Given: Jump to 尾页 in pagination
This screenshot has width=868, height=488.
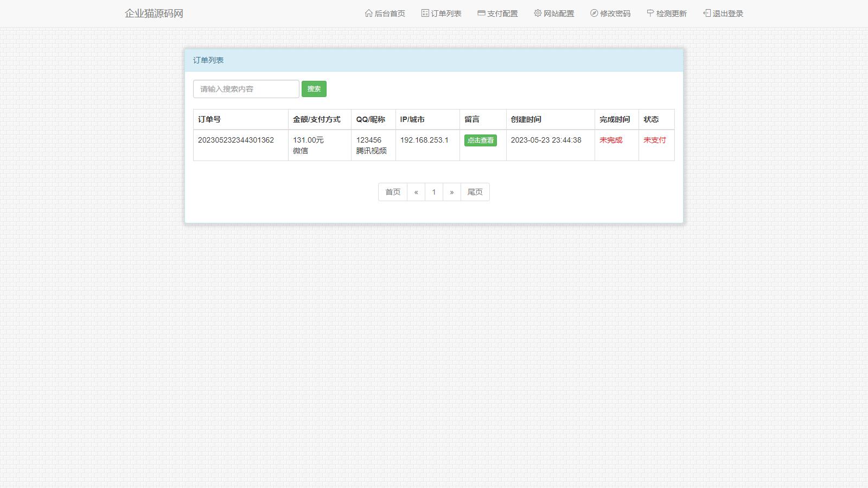Looking at the screenshot, I should [x=475, y=192].
